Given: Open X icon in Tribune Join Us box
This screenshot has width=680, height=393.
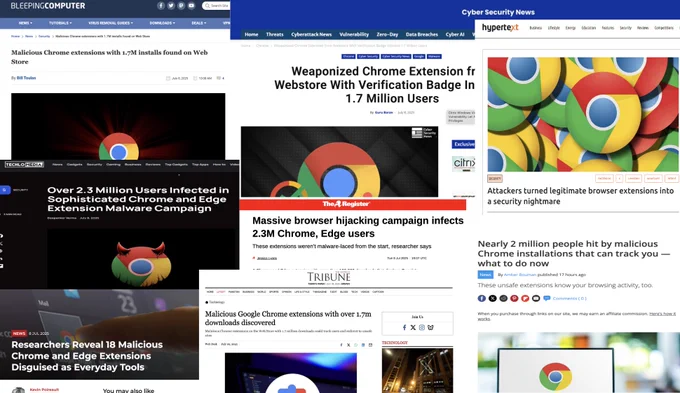Looking at the screenshot, I should coord(413,328).
